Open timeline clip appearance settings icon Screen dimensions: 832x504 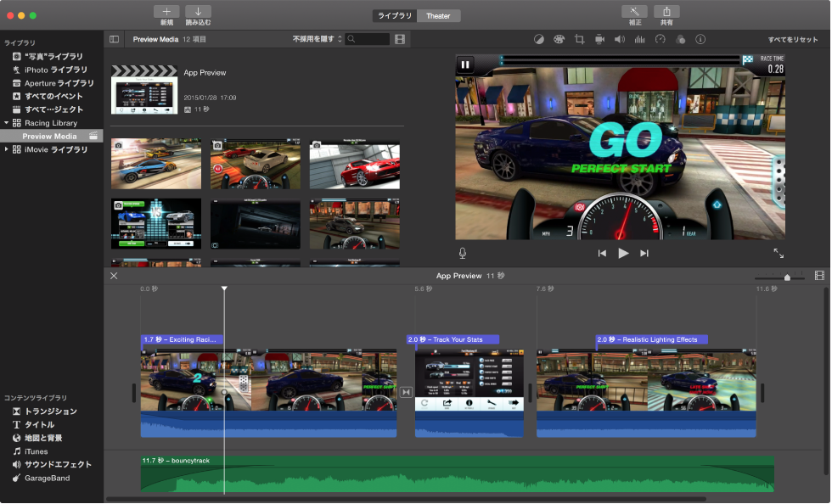(x=819, y=276)
